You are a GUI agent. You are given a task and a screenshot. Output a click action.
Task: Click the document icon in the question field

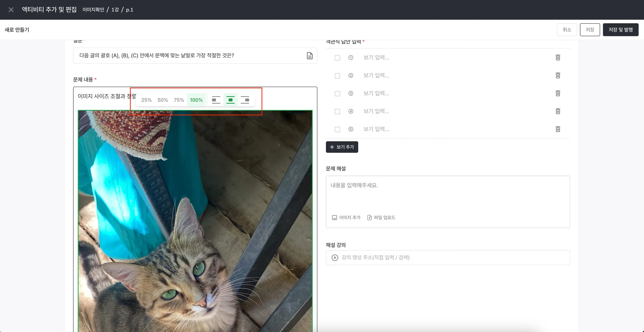[x=310, y=56]
